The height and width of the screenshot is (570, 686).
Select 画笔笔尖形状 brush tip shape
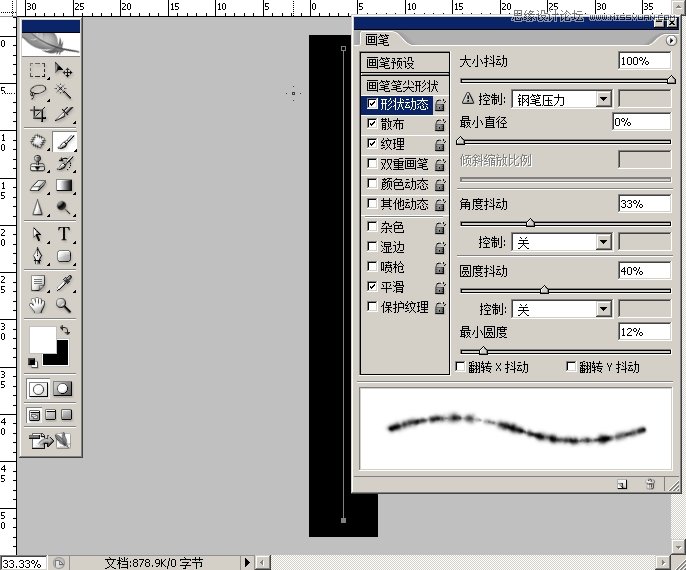402,86
